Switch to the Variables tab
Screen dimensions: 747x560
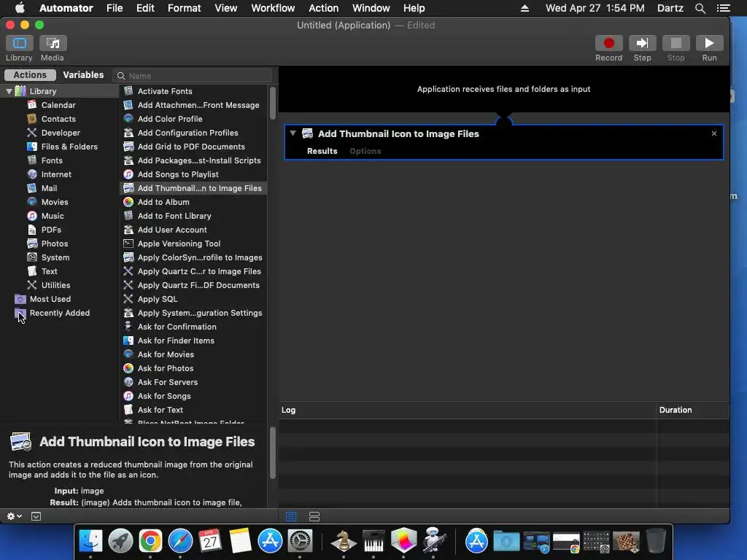pos(83,75)
